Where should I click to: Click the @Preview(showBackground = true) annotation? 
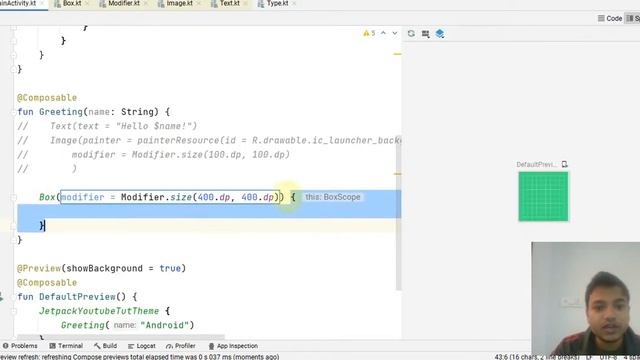pyautogui.click(x=102, y=268)
